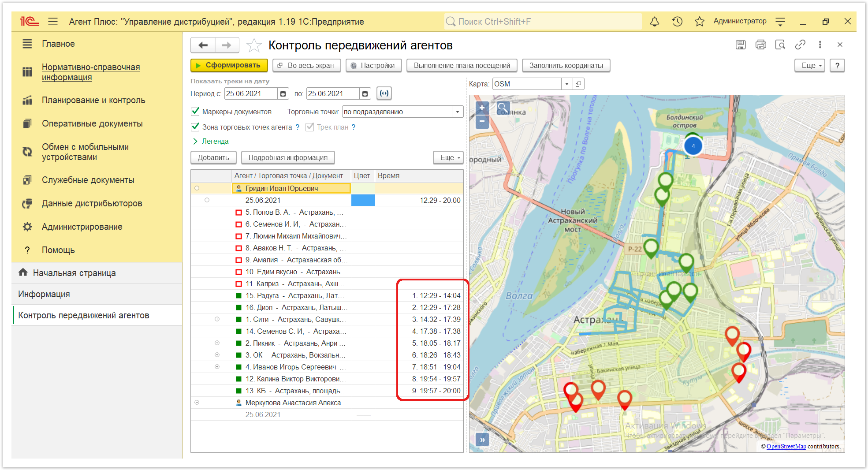Expand the 1. Сити row
This screenshot has width=868, height=470.
coord(217,319)
